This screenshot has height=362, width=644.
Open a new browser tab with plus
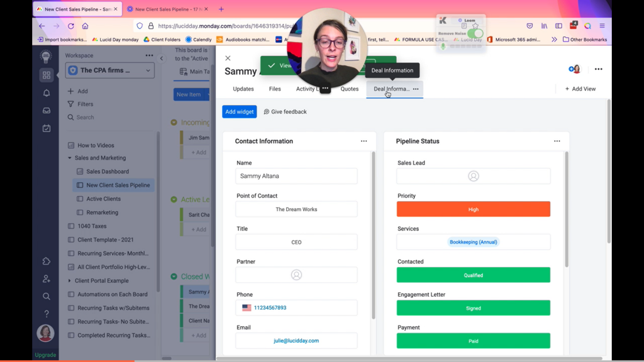coord(221,9)
